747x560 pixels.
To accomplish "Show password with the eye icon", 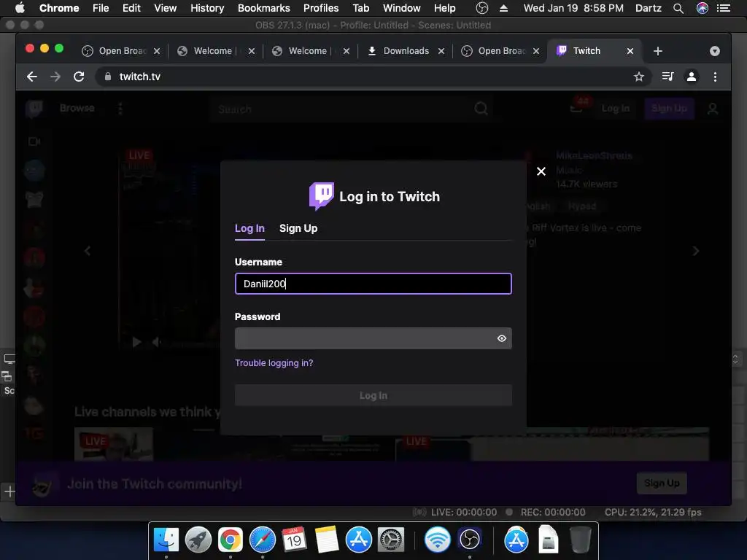I will [502, 338].
